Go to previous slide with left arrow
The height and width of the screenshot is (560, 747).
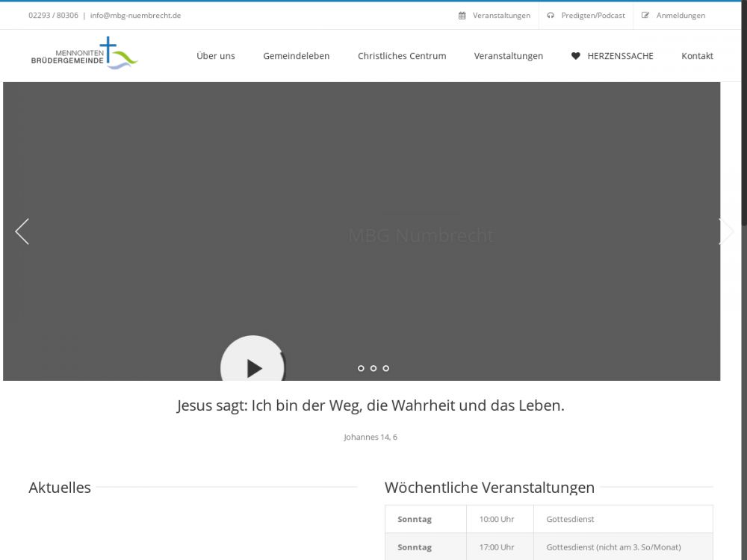22,231
